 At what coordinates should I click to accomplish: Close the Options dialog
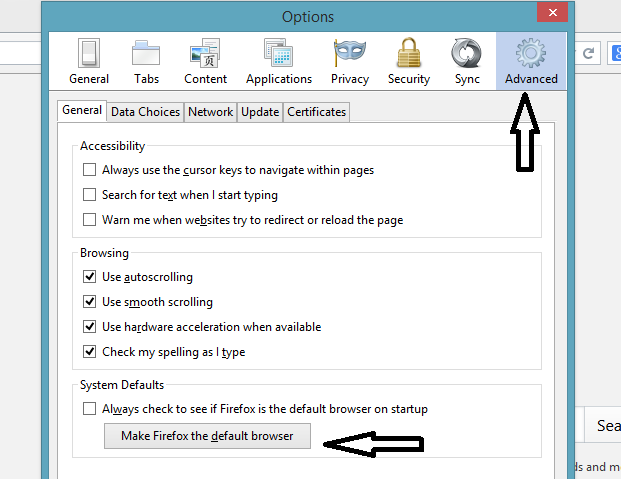552,13
